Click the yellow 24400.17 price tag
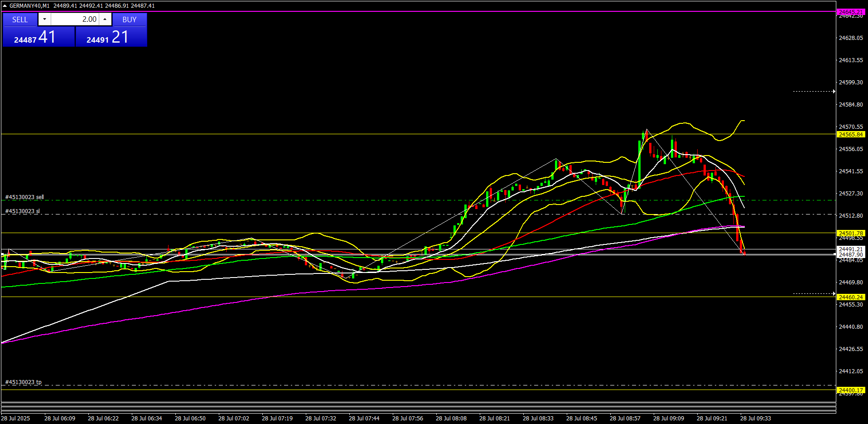Screen dimensions: 868x424 coord(851,390)
